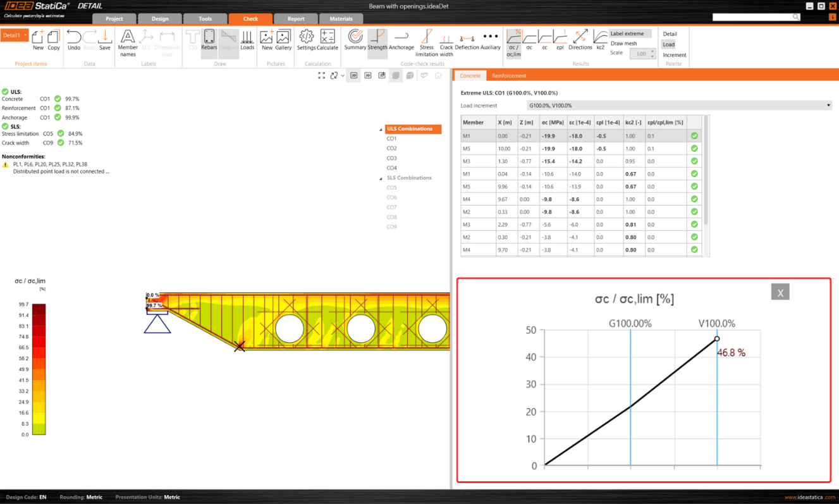The image size is (839, 504).
Task: Switch to the Reinforcement tab
Action: 509,76
